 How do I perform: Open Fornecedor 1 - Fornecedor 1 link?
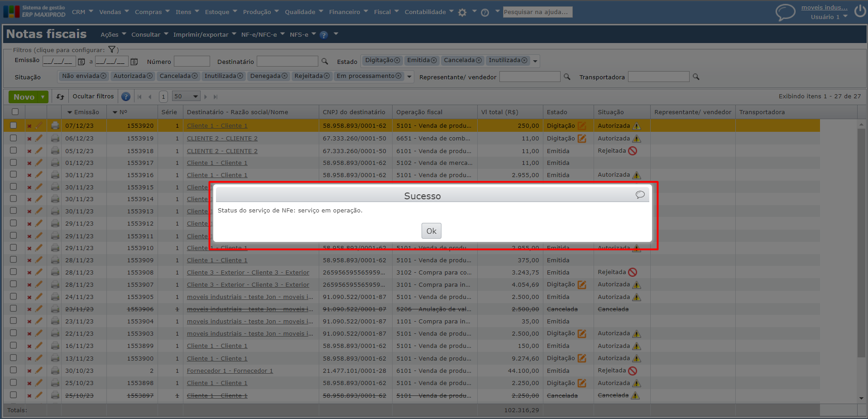pyautogui.click(x=230, y=371)
